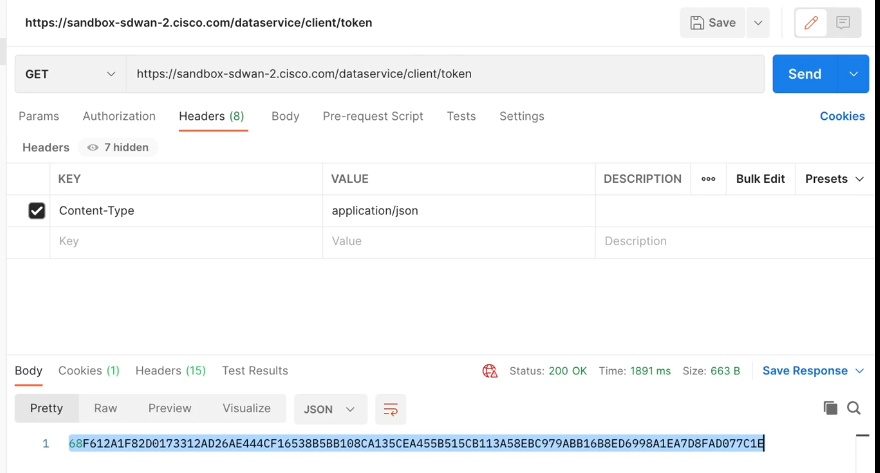880x473 pixels.
Task: Open the Save Response dropdown
Action: [813, 371]
